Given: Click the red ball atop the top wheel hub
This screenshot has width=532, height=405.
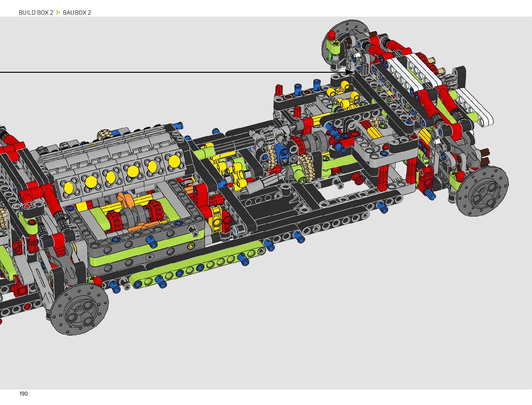Looking at the screenshot, I should point(331,34).
